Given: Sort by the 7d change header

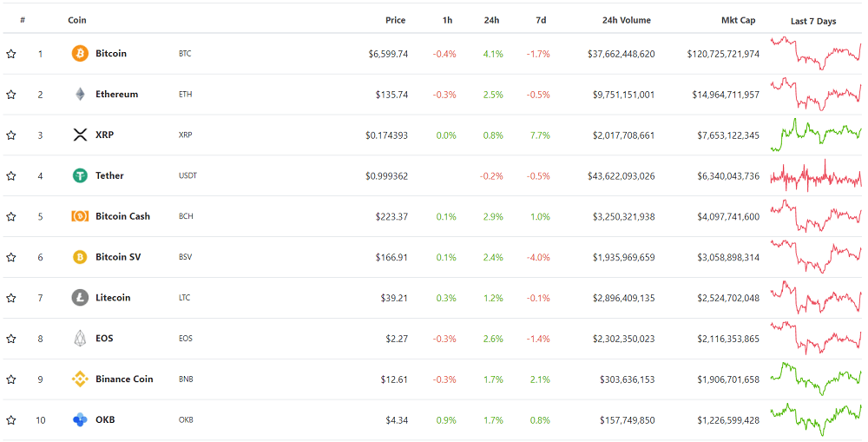Looking at the screenshot, I should 541,20.
